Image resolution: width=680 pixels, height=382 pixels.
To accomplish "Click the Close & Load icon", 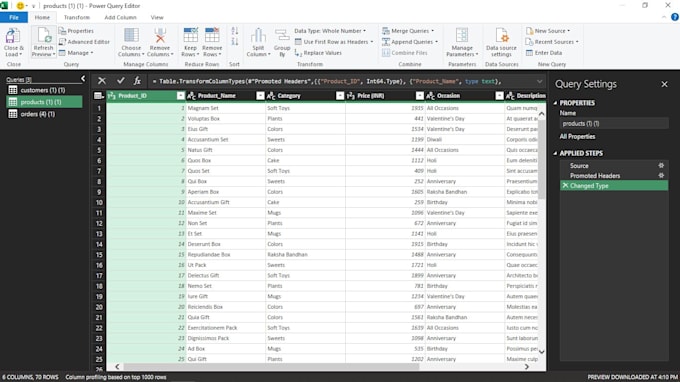I will tap(13, 36).
